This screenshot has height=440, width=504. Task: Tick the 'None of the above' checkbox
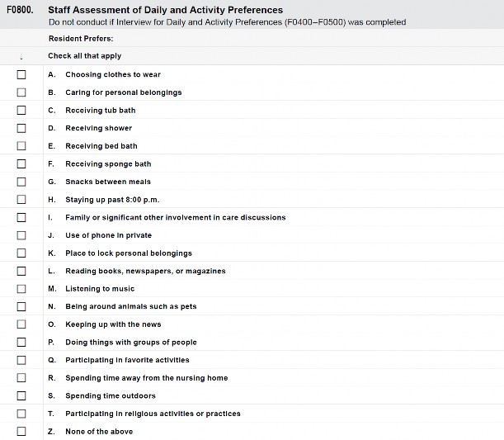coord(21,431)
